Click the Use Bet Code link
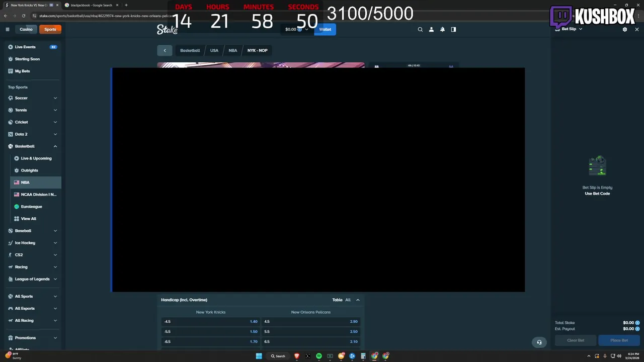Image resolution: width=644 pixels, height=362 pixels. pyautogui.click(x=597, y=194)
